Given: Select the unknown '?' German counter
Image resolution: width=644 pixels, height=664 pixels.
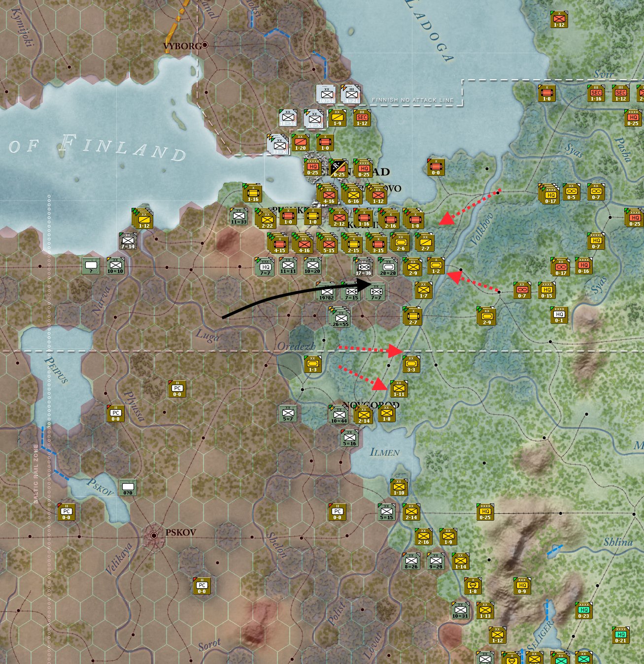Looking at the screenshot, I should [x=91, y=266].
